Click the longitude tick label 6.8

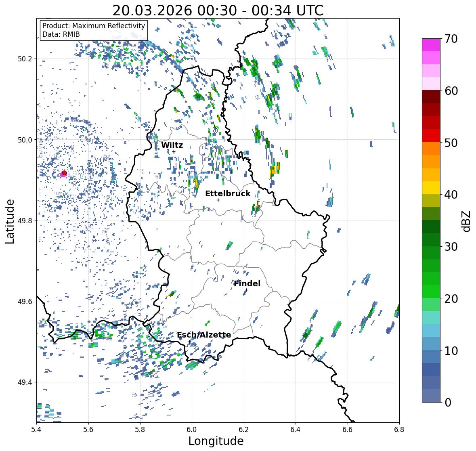point(399,429)
